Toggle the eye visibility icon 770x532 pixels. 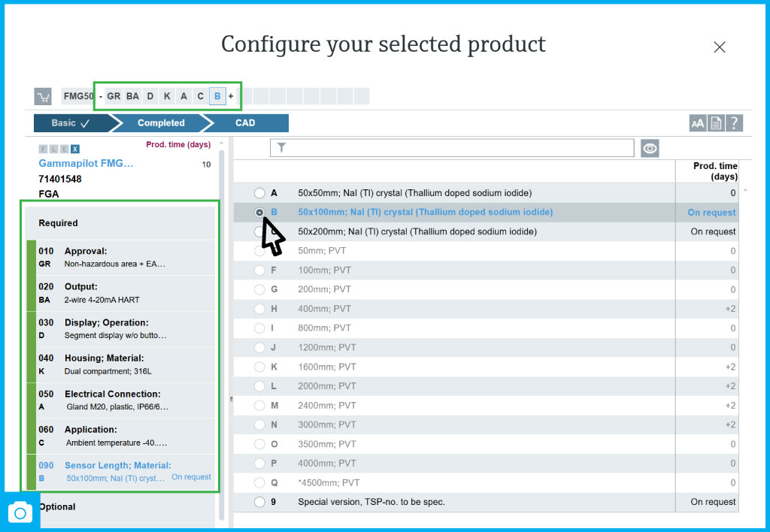point(650,148)
